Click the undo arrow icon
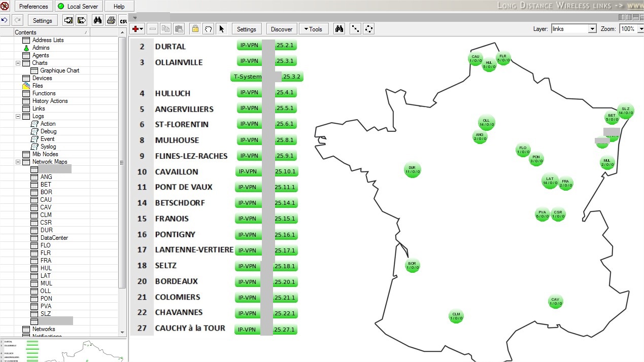Viewport: 644px width, 362px height. [5, 20]
